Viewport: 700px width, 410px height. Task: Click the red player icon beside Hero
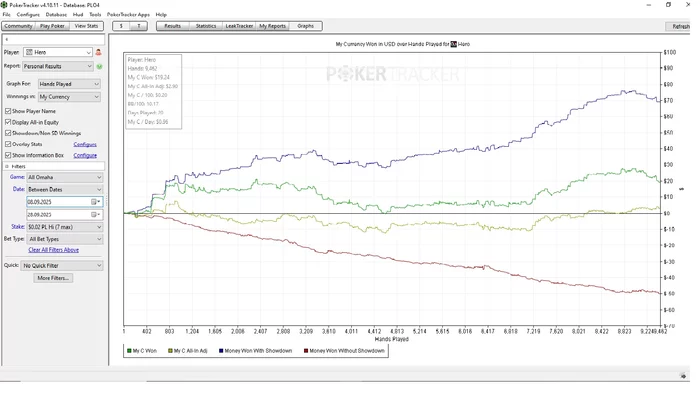(x=98, y=52)
